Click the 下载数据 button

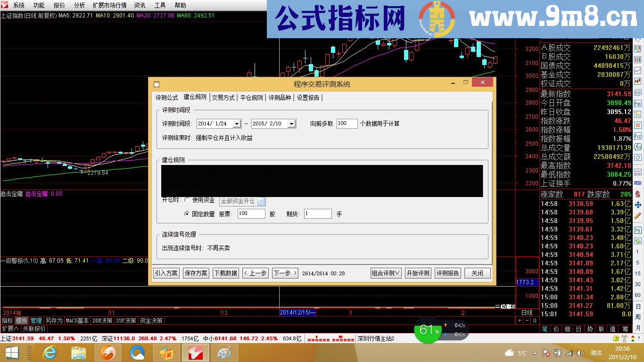(x=225, y=273)
